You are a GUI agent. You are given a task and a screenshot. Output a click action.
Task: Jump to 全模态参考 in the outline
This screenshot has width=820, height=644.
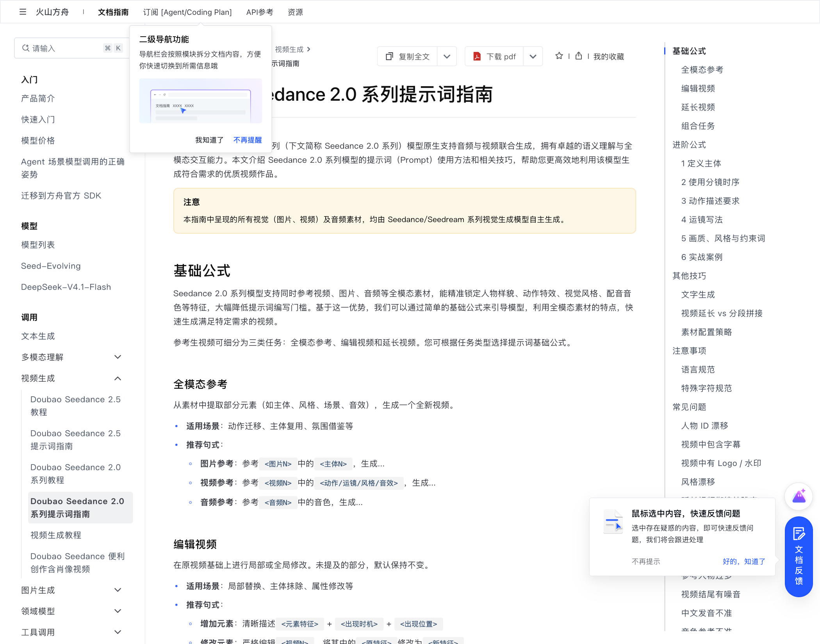702,70
